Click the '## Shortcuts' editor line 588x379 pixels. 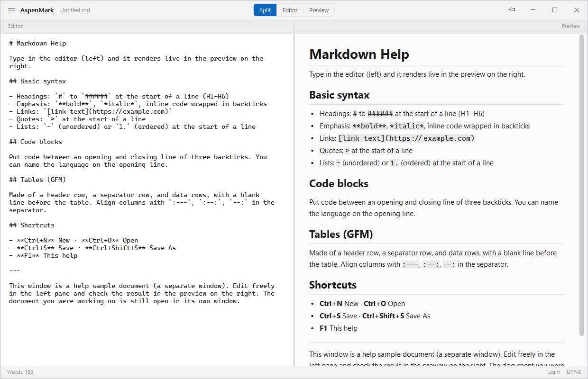[x=32, y=225]
